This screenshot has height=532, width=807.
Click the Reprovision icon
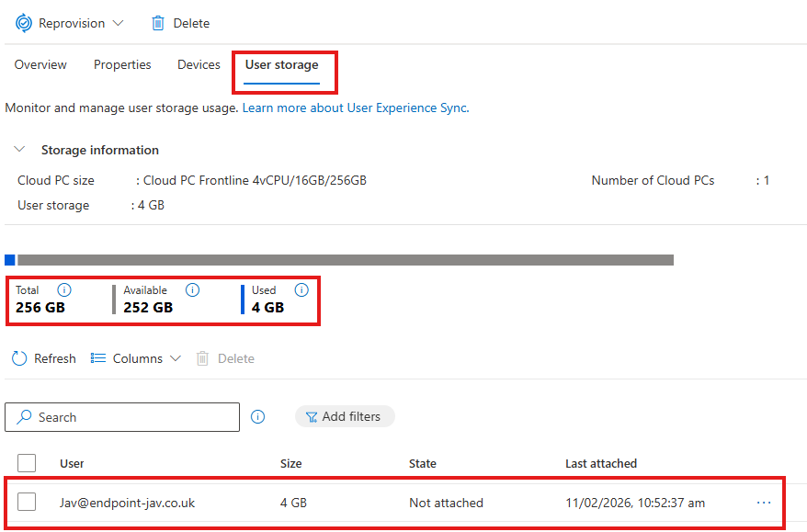tap(24, 23)
